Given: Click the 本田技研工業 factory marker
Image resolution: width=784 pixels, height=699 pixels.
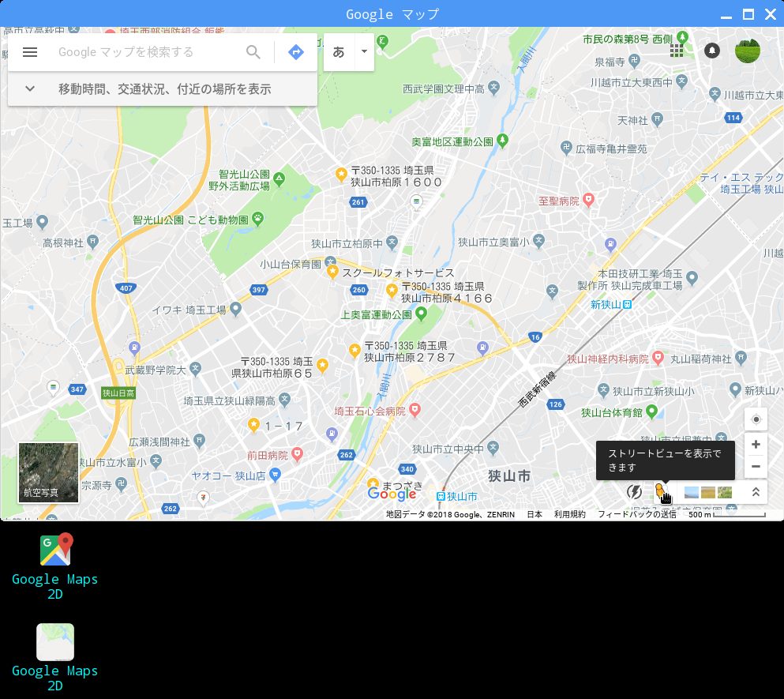Looking at the screenshot, I should [x=692, y=278].
